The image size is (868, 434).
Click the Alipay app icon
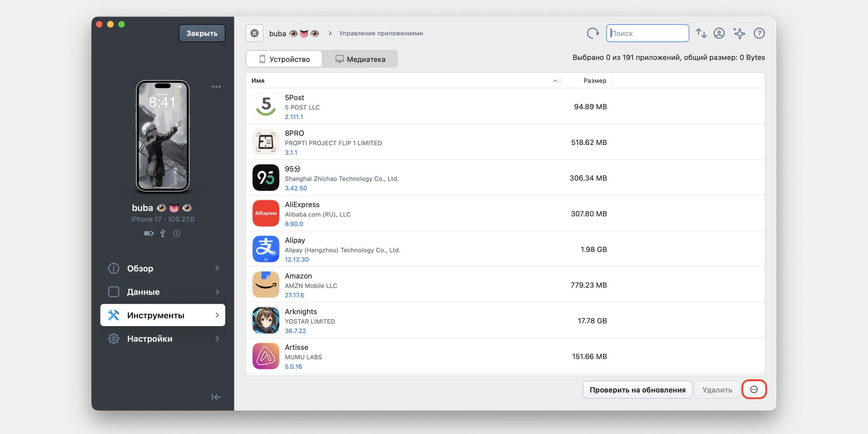click(x=266, y=249)
